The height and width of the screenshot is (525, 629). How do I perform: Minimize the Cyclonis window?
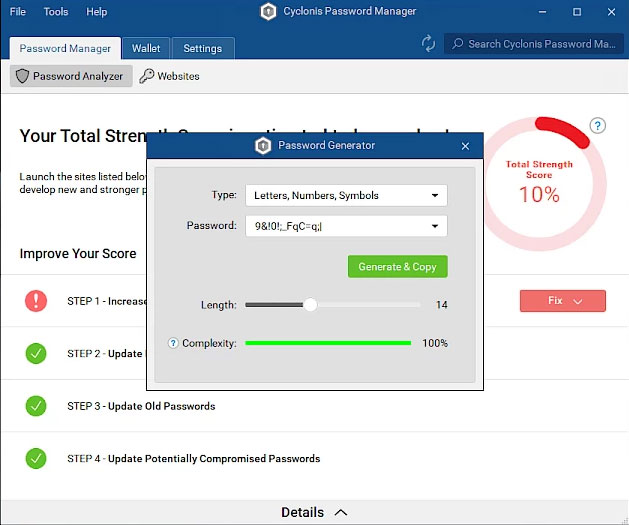542,12
